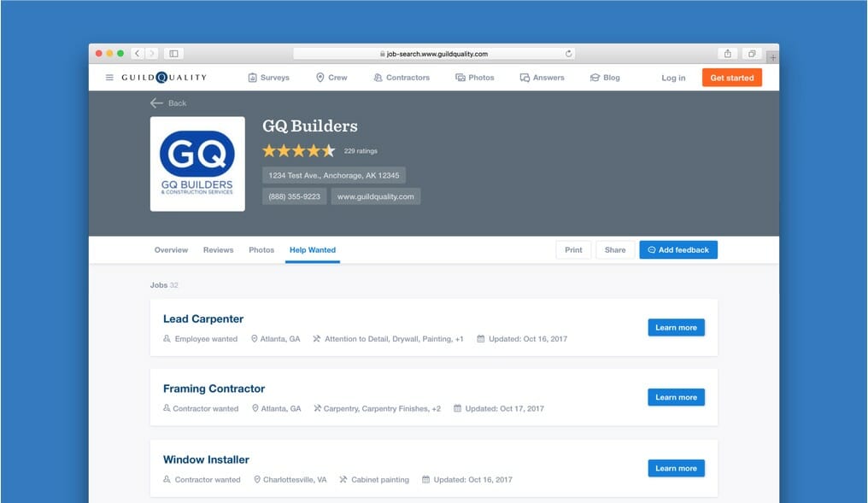Click skills tools icon in Lead Carpenter

tap(317, 338)
